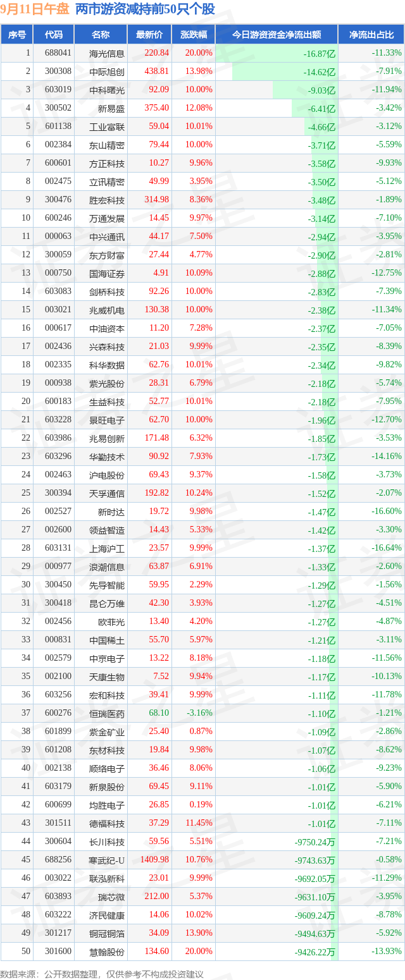
Task: Click the 数据来源 disclaimer footer text
Action: pos(102,974)
